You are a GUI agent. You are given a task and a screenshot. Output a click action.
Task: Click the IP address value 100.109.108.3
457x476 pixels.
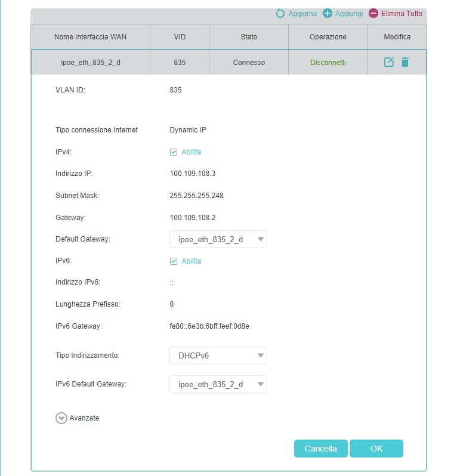tap(193, 174)
